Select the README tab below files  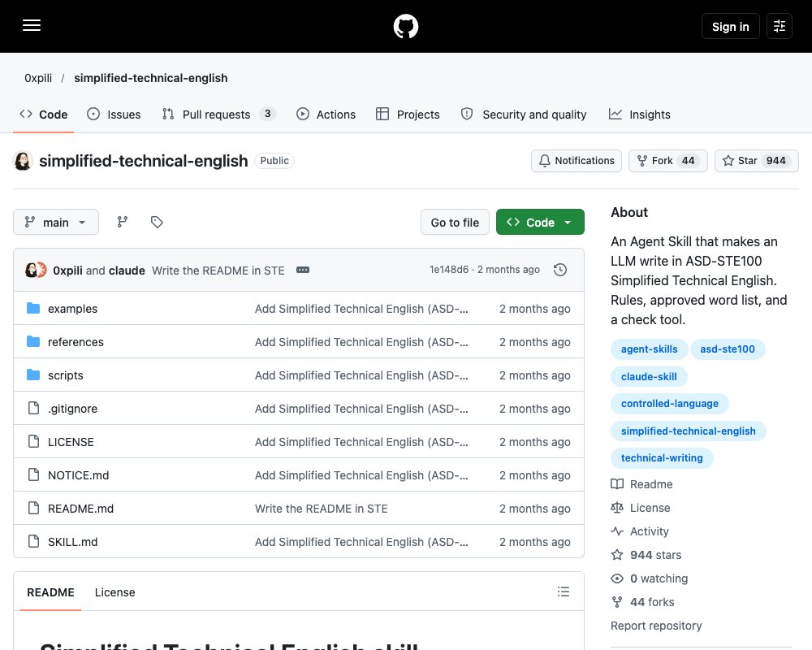pyautogui.click(x=50, y=592)
